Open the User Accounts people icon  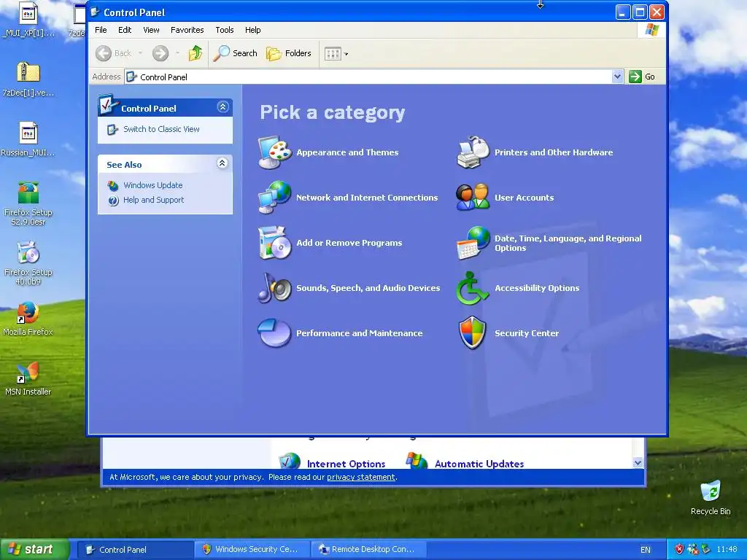click(x=473, y=197)
